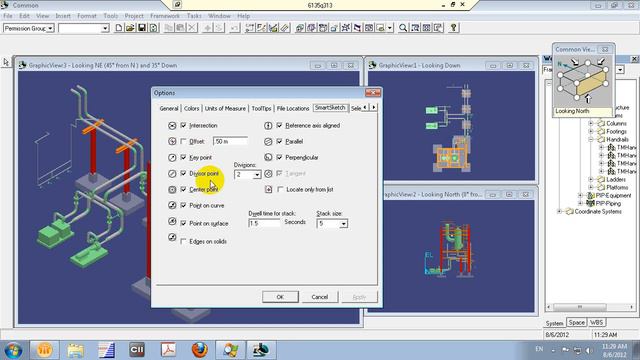The height and width of the screenshot is (360, 640).
Task: Click the PinPoint toolbar icon
Action: pos(250,28)
